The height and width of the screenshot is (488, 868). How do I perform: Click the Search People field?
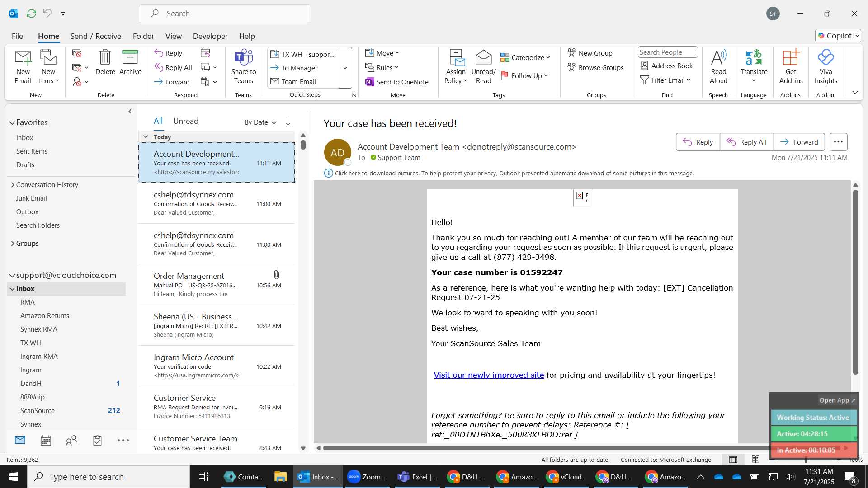click(x=667, y=52)
